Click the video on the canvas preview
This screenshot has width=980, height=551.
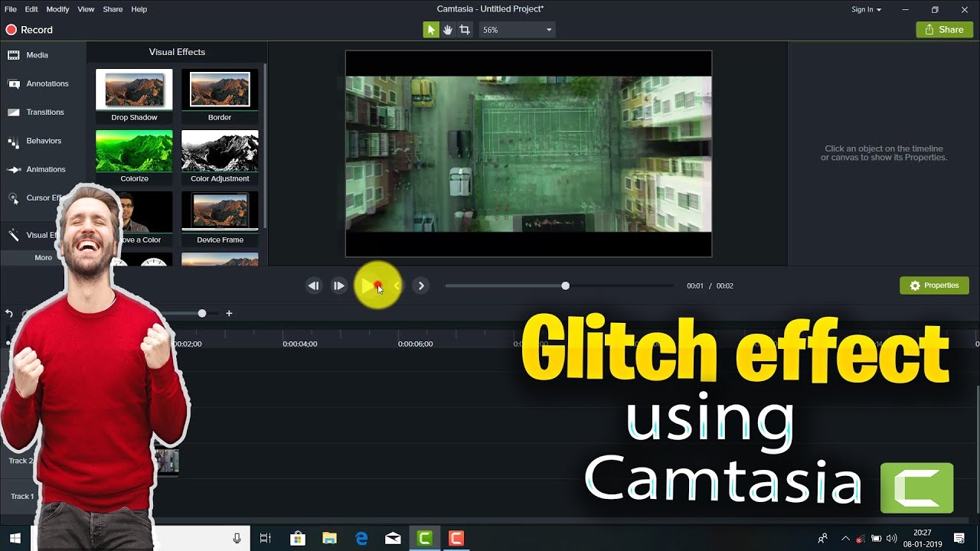coord(528,154)
